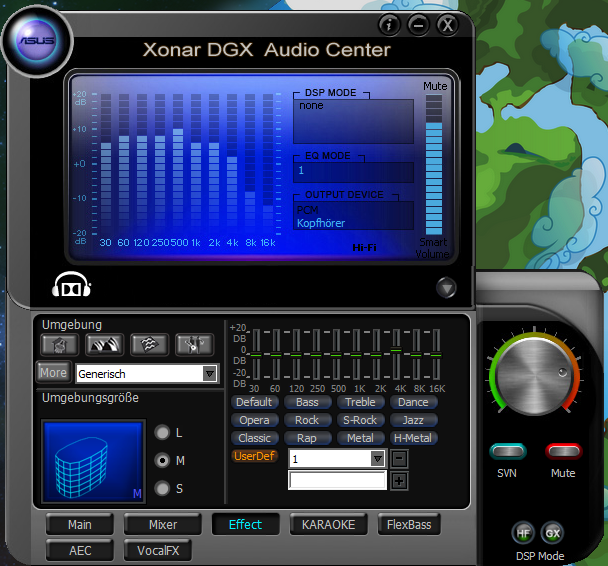The height and width of the screenshot is (566, 608).
Task: Select the second environment preset icon
Action: click(104, 344)
